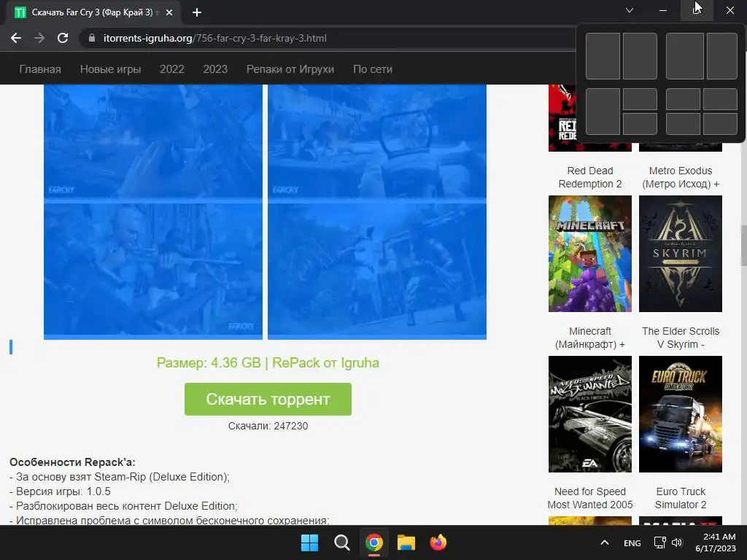Click the Особенности Repack'a heading
Image resolution: width=747 pixels, height=560 pixels.
[72, 462]
